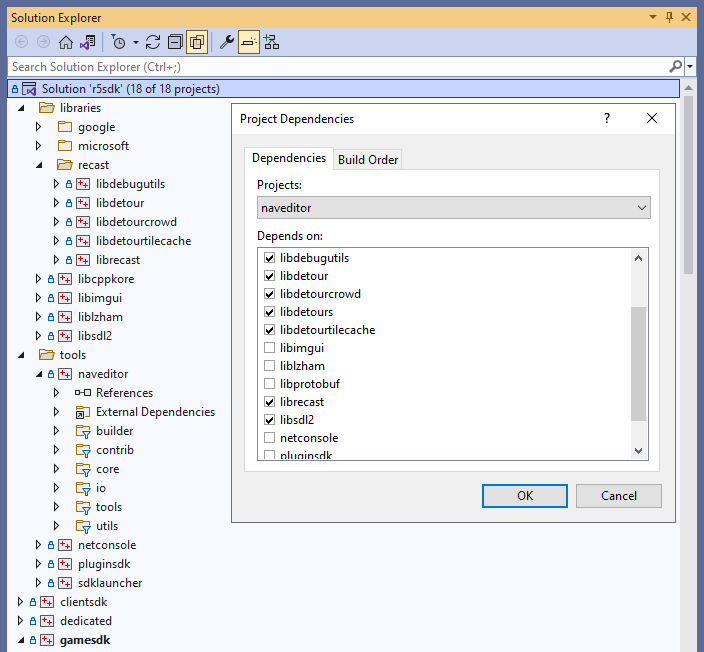
Task: Select the dedicated project in tree
Action: pos(86,621)
